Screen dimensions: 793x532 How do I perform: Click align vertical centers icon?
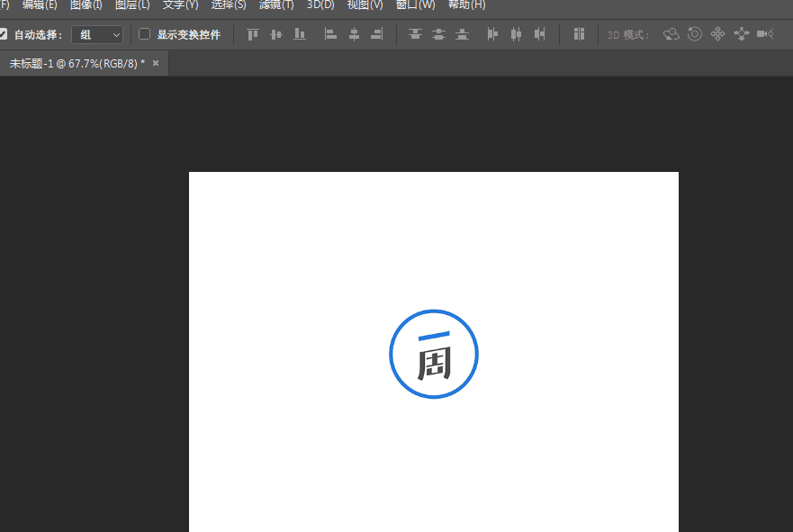[x=276, y=34]
